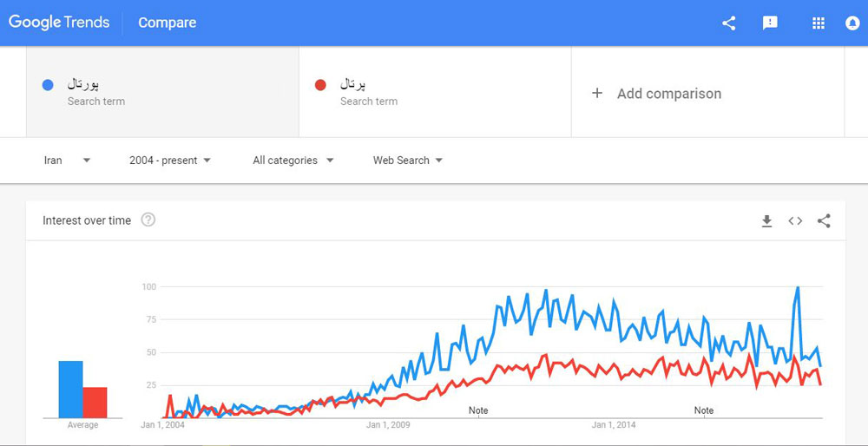Share the Interest over time chart
Screen dimensions: 868x446
pos(824,221)
